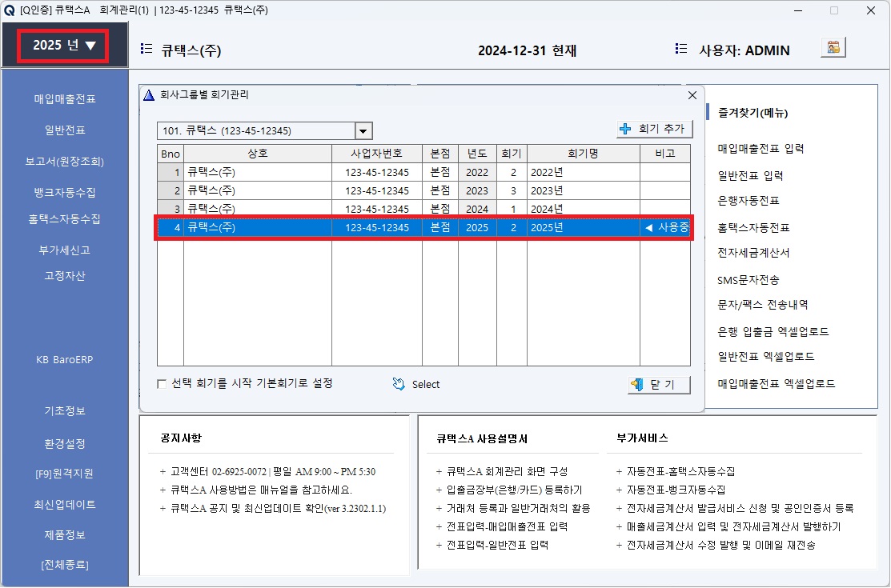Open 은행 입출금 엑셀업로드 favorite

click(773, 331)
